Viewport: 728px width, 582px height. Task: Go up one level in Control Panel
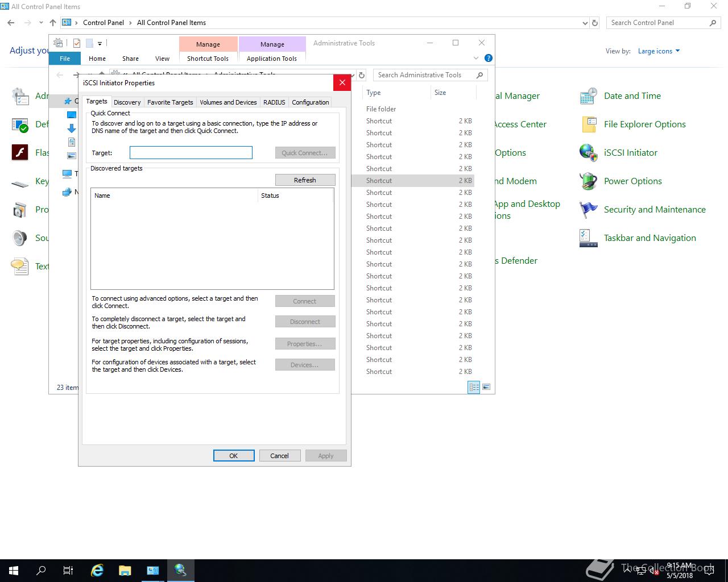tap(53, 23)
